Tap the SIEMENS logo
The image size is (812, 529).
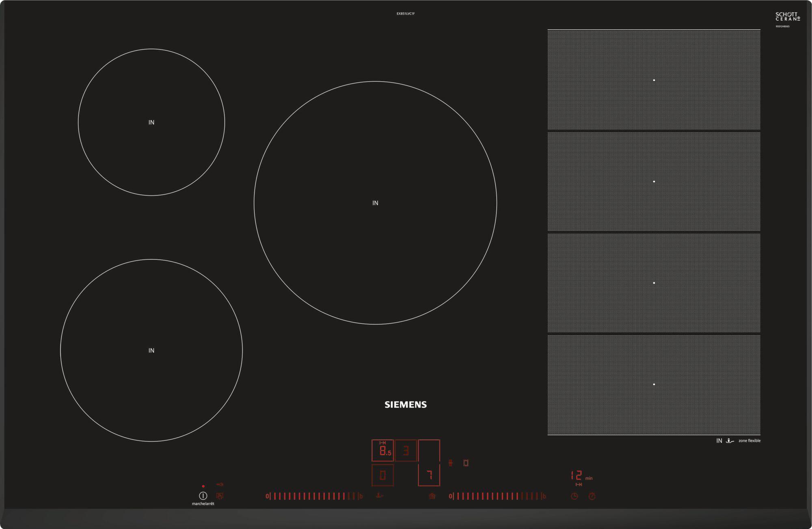[x=406, y=405]
